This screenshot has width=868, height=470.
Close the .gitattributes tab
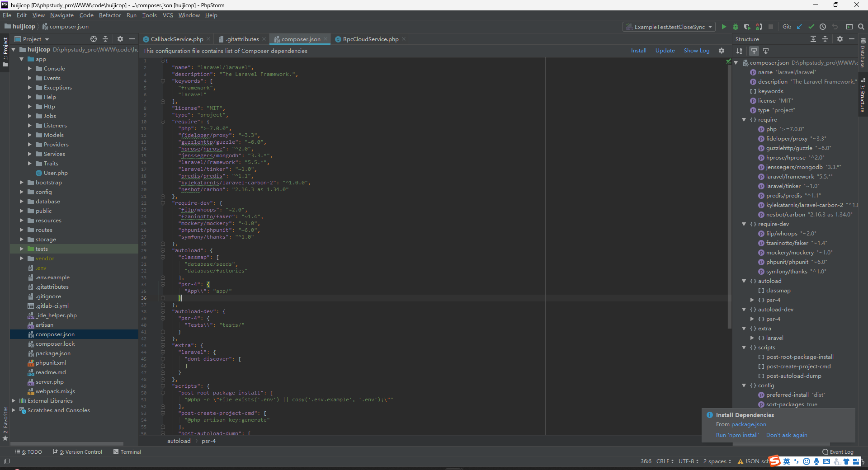click(x=264, y=39)
